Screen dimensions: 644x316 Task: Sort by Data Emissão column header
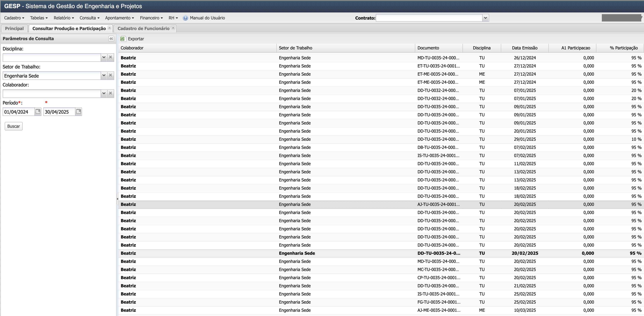coord(524,48)
